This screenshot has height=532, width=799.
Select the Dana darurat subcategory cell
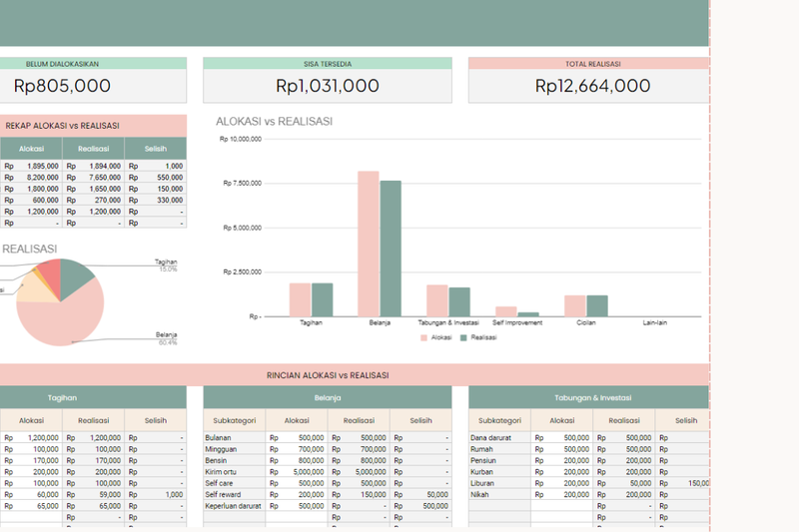point(500,438)
